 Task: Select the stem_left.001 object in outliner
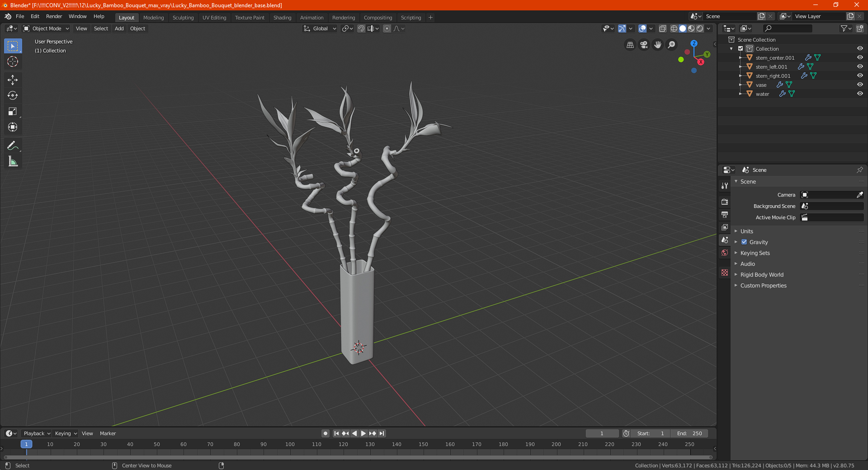point(771,67)
